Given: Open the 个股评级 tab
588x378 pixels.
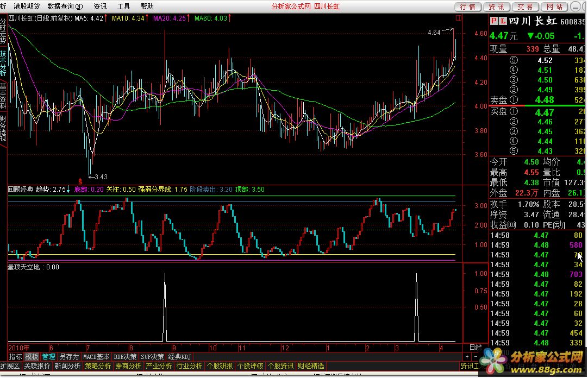Looking at the screenshot, I should point(250,366).
